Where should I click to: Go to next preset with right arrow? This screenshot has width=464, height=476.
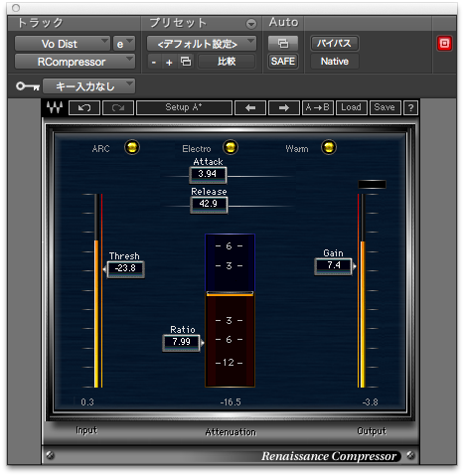(x=284, y=107)
